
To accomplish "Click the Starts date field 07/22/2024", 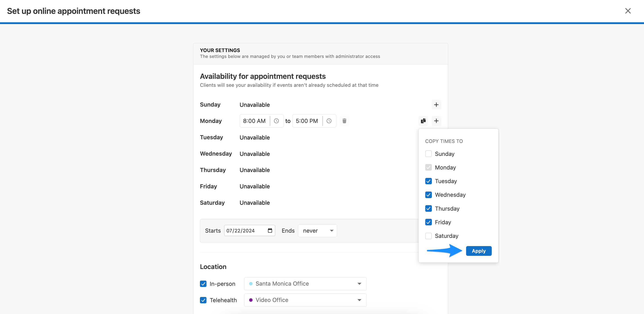I will [x=249, y=231].
